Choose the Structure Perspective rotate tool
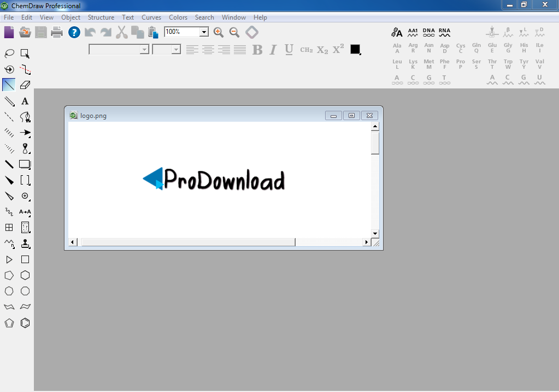The image size is (559, 392). tap(9, 69)
